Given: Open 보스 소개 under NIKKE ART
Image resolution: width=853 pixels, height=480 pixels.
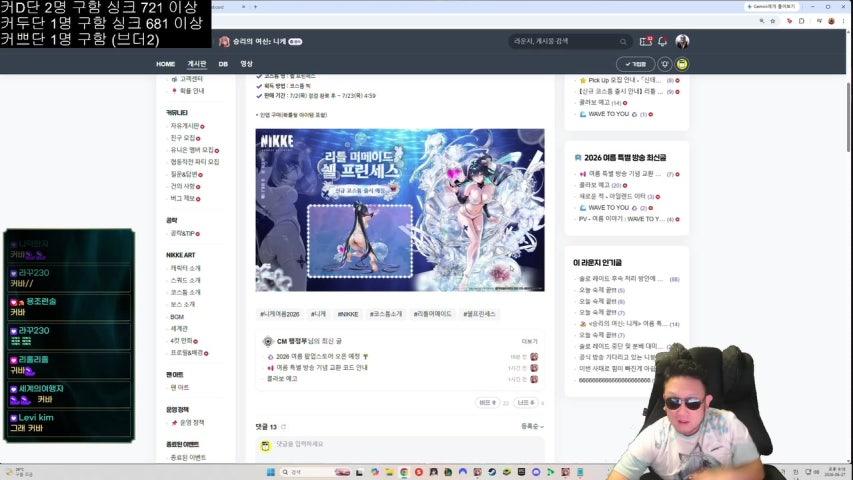Looking at the screenshot, I should tap(183, 304).
